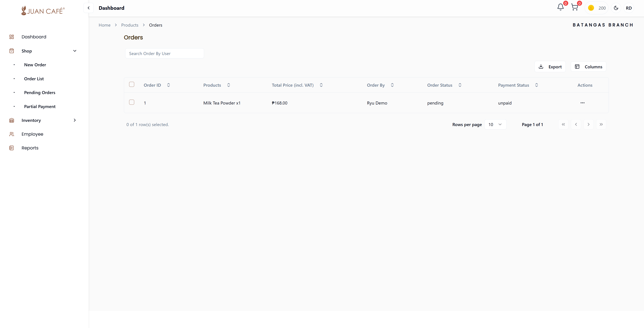Click the gold coin balance icon

(x=591, y=8)
